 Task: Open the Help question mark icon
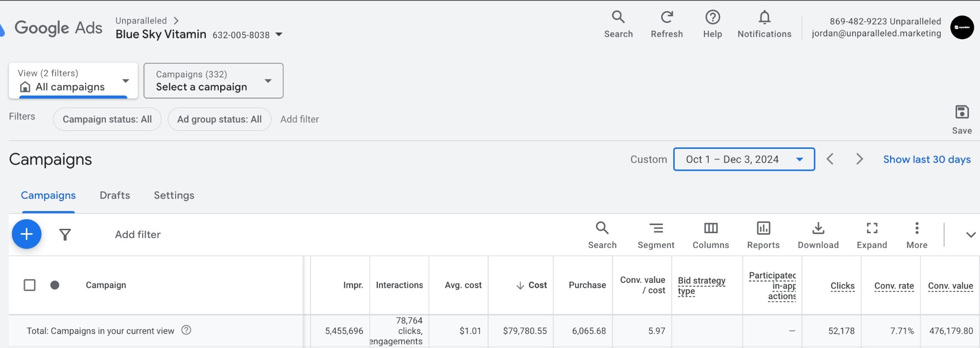[x=713, y=18]
